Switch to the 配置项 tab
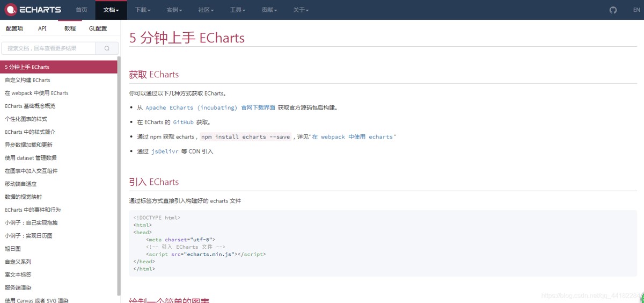Image resolution: width=644 pixels, height=303 pixels. (x=14, y=28)
